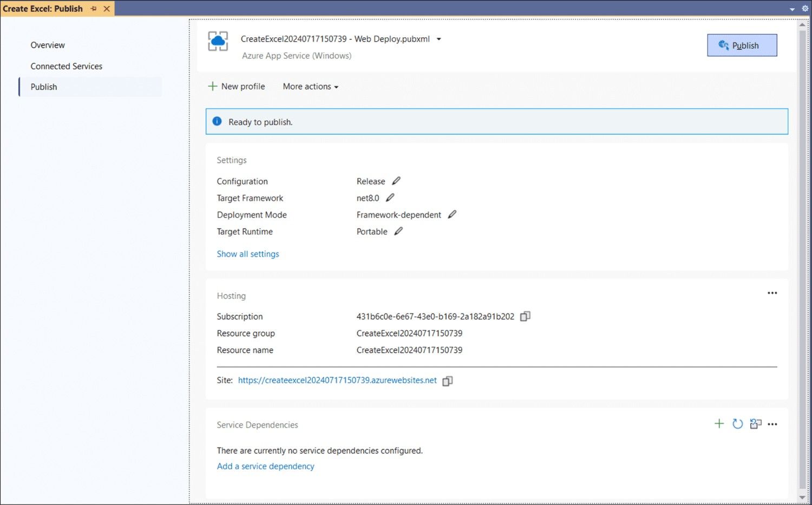
Task: Edit the Deployment Mode pencil icon
Action: point(452,214)
